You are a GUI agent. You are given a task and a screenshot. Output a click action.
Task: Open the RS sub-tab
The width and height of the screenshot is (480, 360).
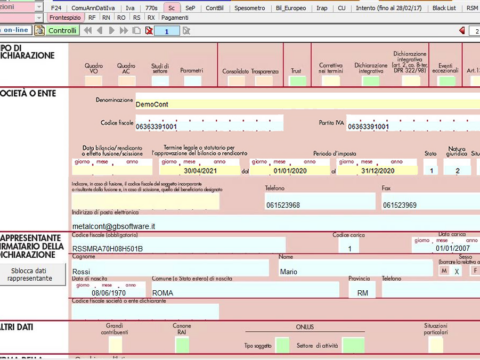[x=137, y=18]
